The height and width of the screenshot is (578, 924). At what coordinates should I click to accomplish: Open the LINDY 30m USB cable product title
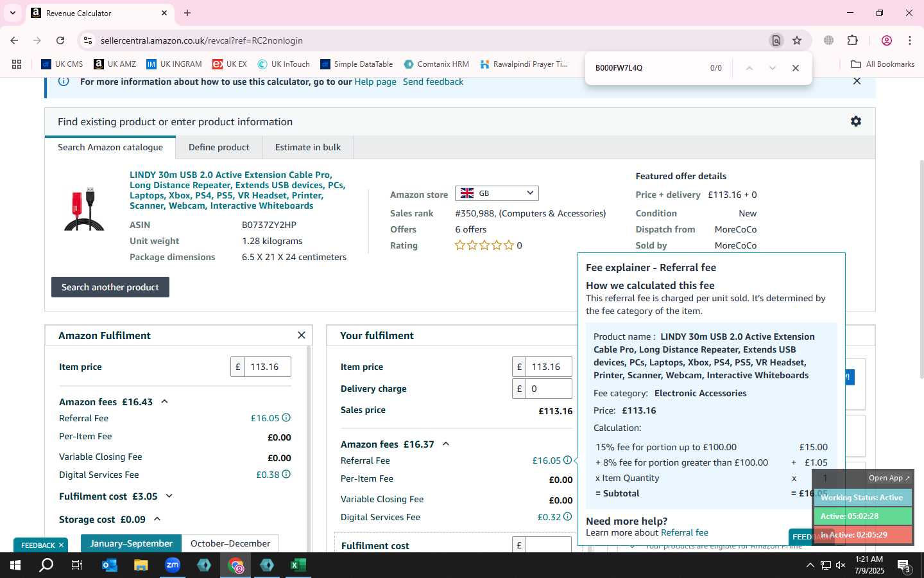[x=237, y=190]
